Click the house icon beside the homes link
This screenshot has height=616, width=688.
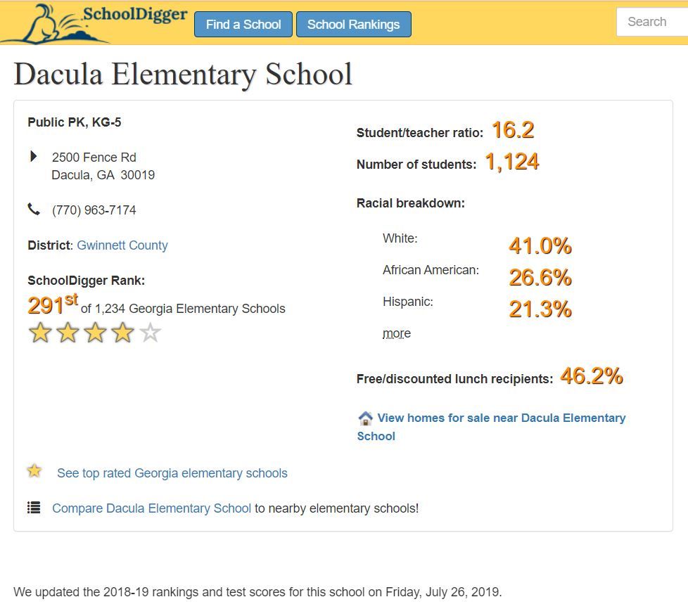(x=365, y=418)
